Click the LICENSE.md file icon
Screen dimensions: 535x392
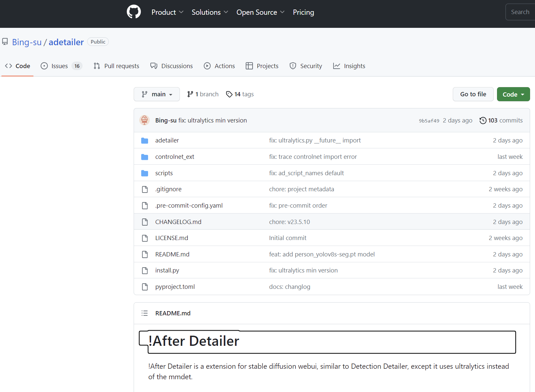point(144,238)
